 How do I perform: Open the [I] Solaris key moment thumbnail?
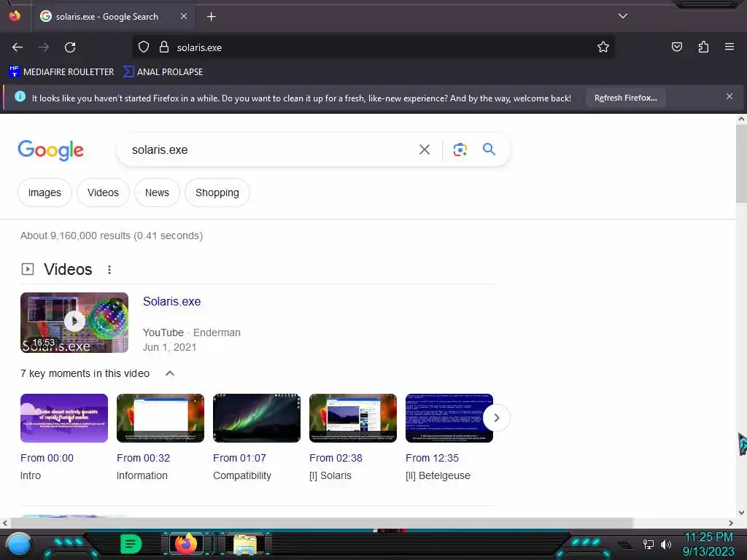tap(353, 418)
